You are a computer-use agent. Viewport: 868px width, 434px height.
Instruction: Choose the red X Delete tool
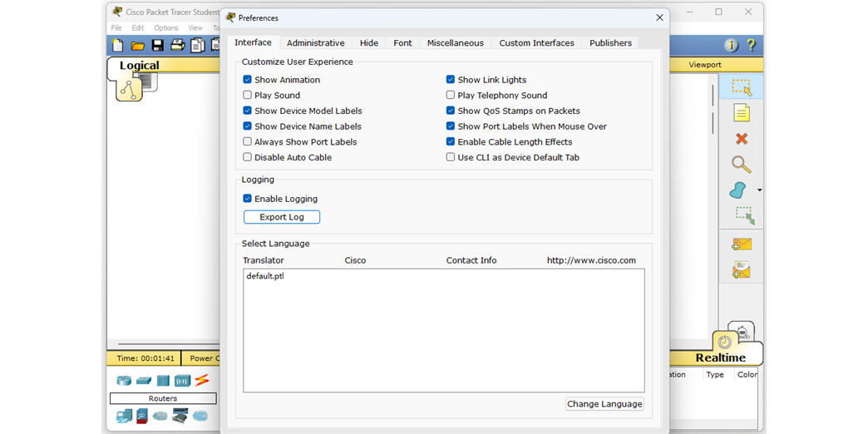(742, 138)
